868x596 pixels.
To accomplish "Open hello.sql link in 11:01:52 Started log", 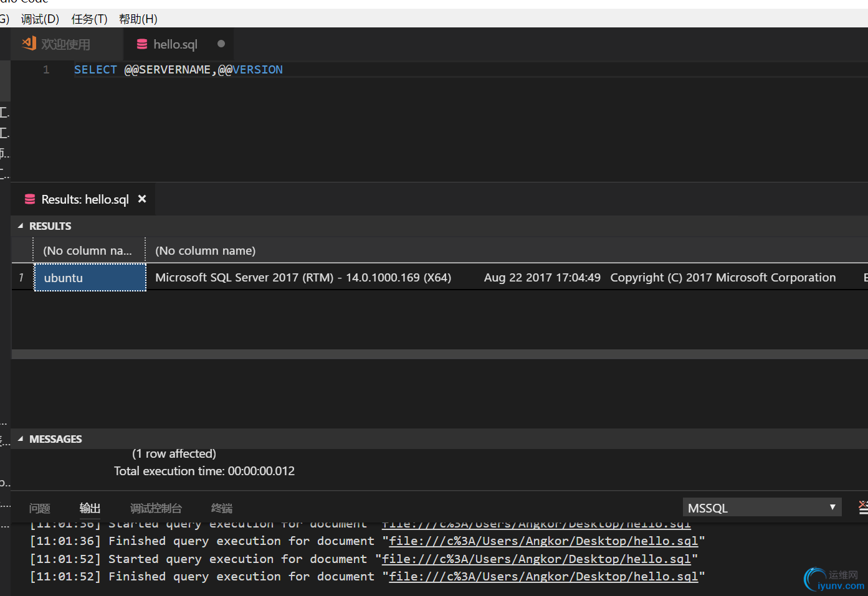I will point(537,559).
